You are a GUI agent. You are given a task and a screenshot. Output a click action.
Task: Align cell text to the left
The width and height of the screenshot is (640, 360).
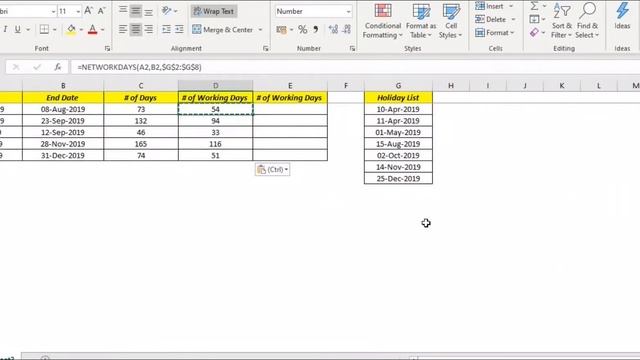122,29
